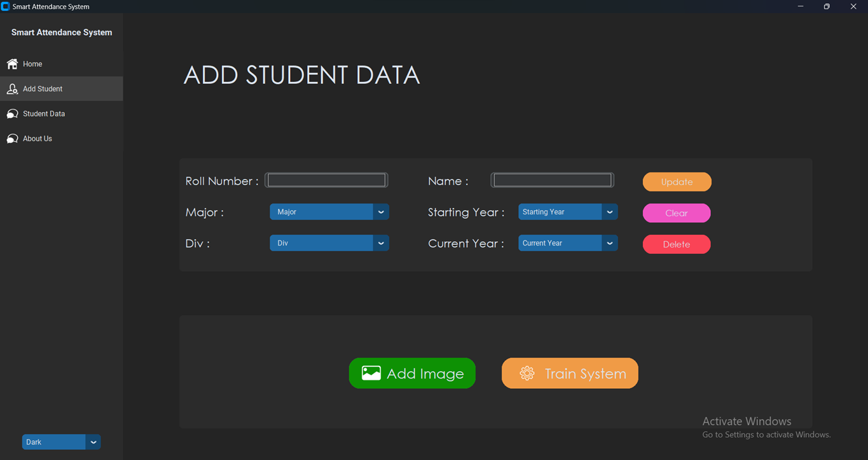868x460 pixels.
Task: Click the Clear button
Action: [x=676, y=213]
